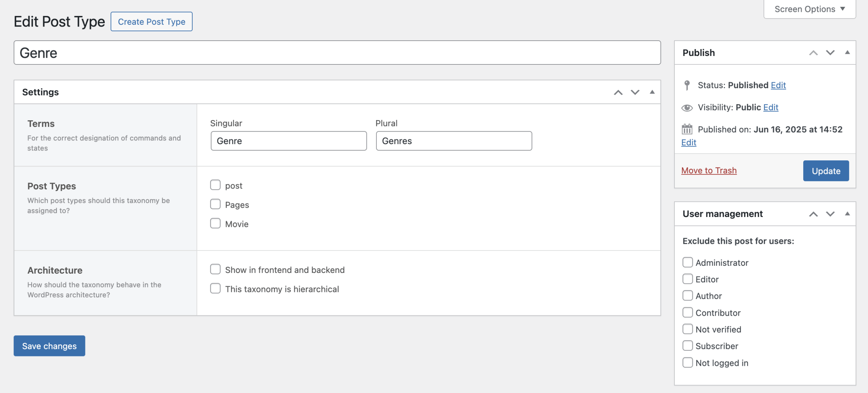The width and height of the screenshot is (868, 393).
Task: Click the key icon next to Status
Action: pos(687,85)
